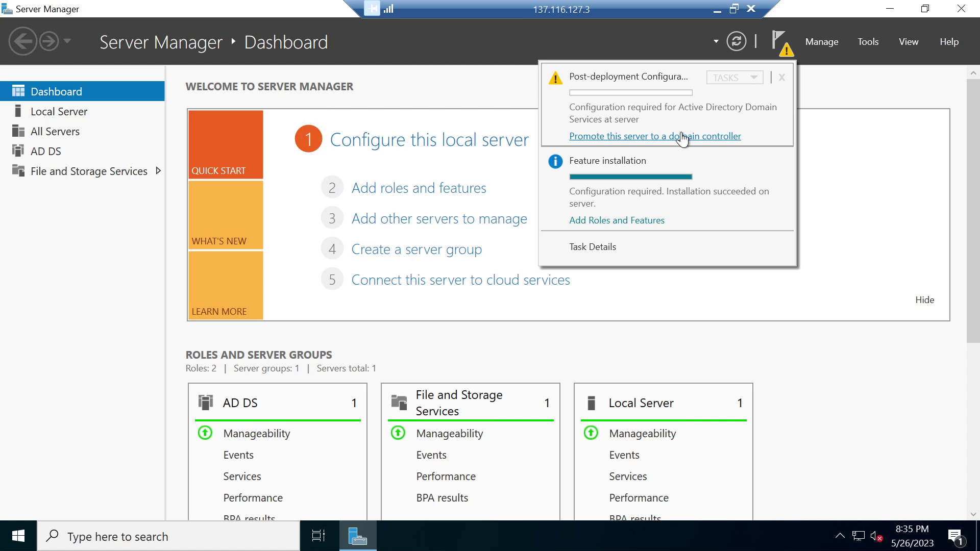Click the Local Server Manageability status icon
This screenshot has height=551, width=980.
click(591, 433)
